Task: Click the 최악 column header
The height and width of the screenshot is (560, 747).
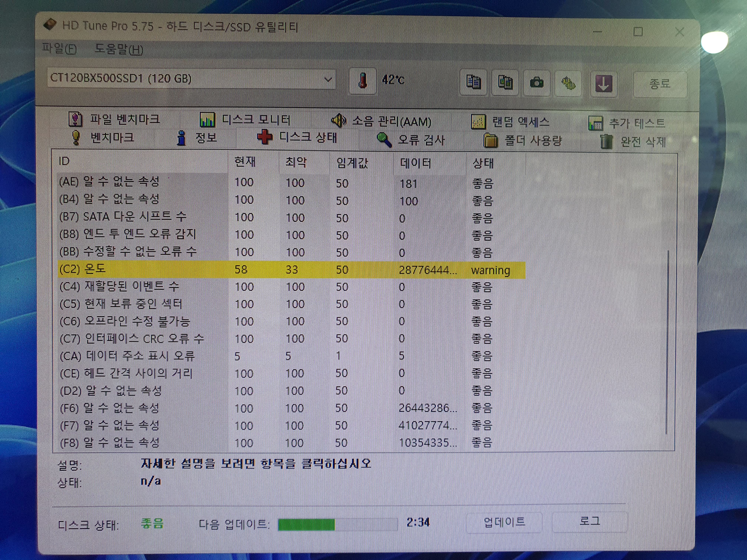Action: [296, 162]
